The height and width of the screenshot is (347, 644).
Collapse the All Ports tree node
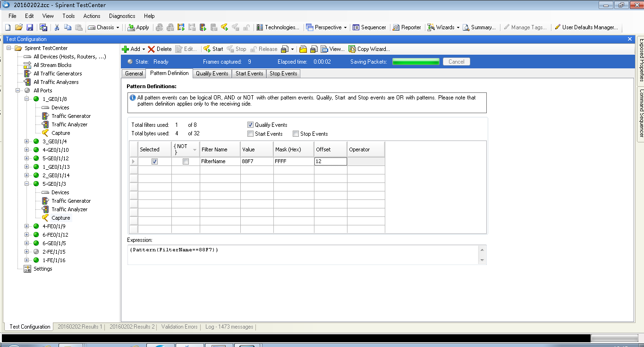click(x=18, y=91)
